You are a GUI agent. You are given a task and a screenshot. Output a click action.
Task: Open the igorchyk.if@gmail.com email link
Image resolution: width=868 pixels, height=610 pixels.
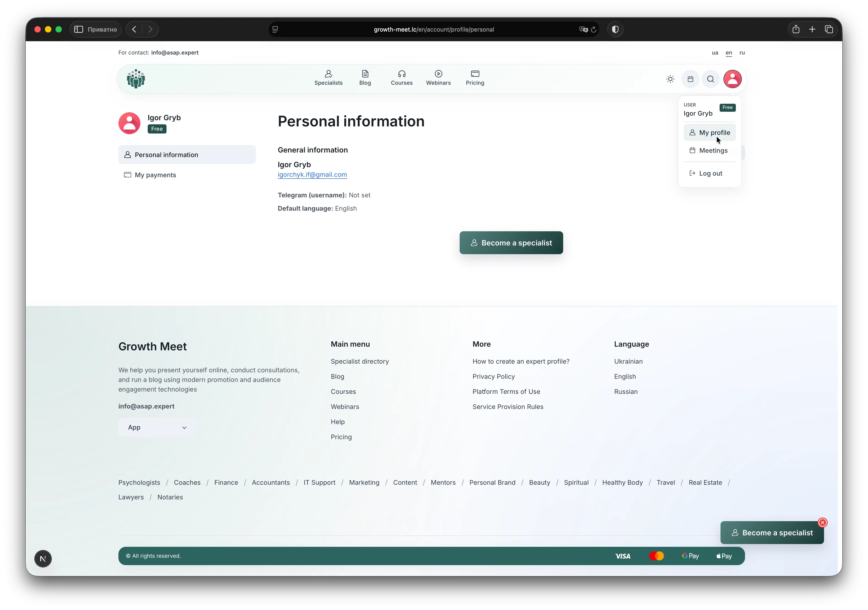pyautogui.click(x=312, y=174)
